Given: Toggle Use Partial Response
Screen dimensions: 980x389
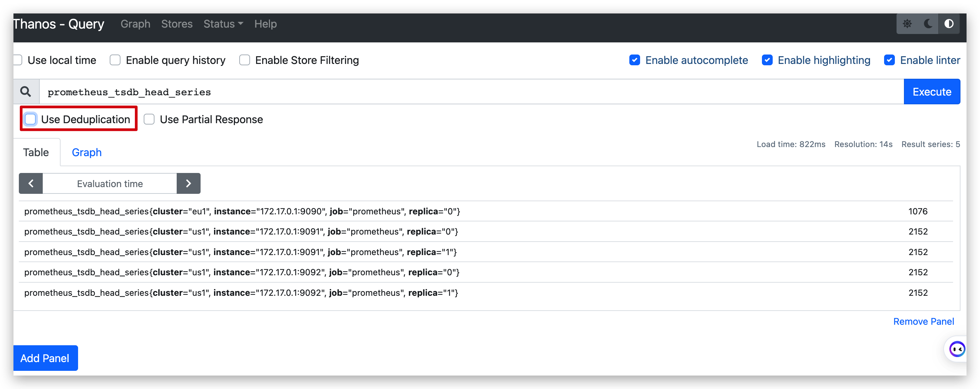Looking at the screenshot, I should coord(149,119).
